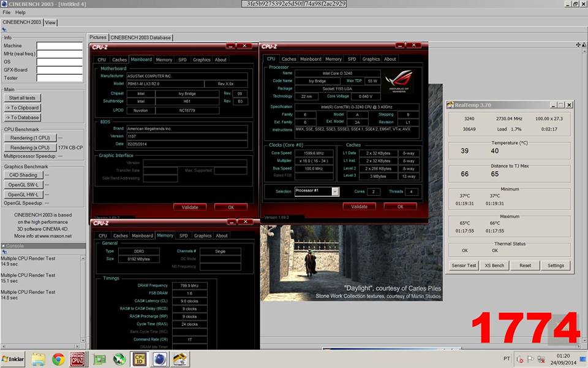Select the CINEBENCH 2003 Database tab
Screen dimensions: 588x368
click(141, 37)
